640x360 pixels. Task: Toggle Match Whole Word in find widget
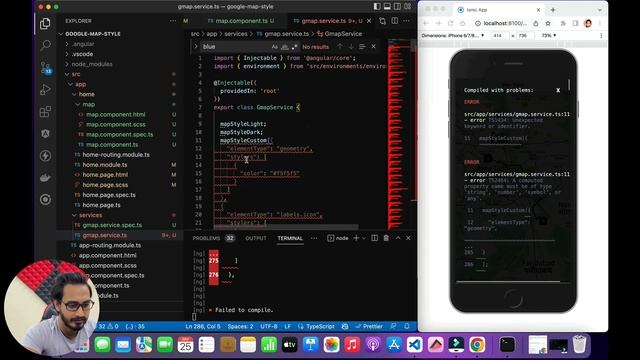pos(285,47)
